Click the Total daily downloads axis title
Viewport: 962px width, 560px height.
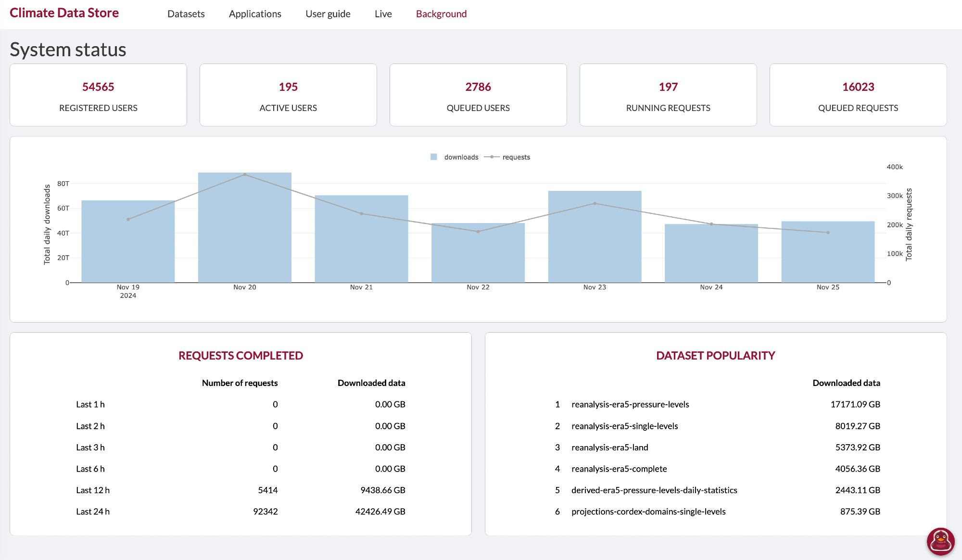47,224
